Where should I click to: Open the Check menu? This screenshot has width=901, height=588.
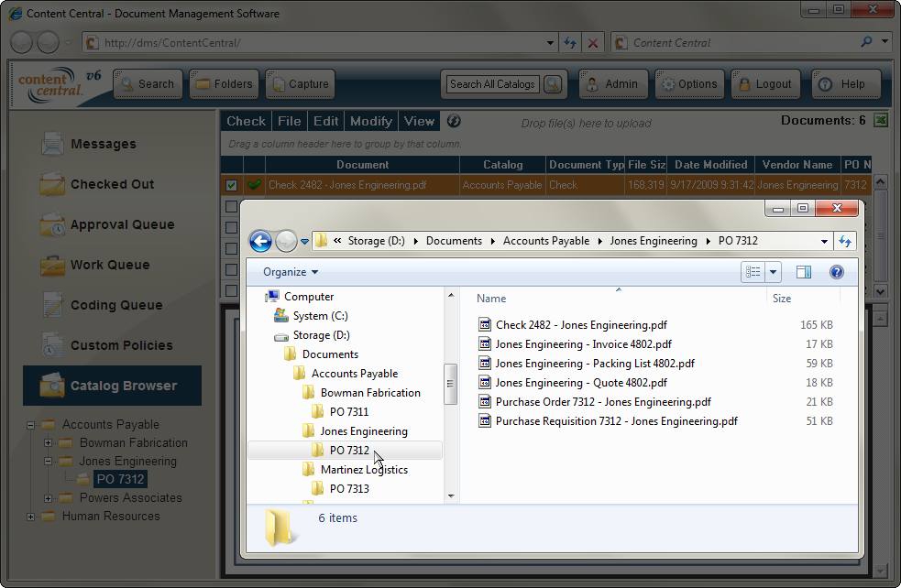point(246,121)
